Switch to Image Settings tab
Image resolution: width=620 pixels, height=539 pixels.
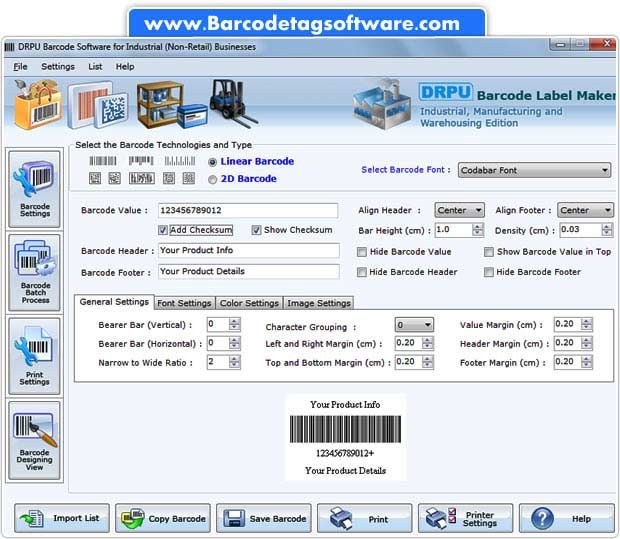point(319,303)
